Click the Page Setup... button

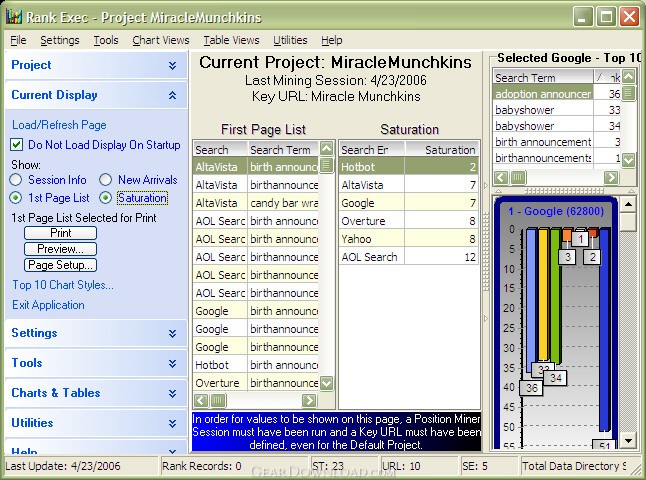(x=61, y=265)
